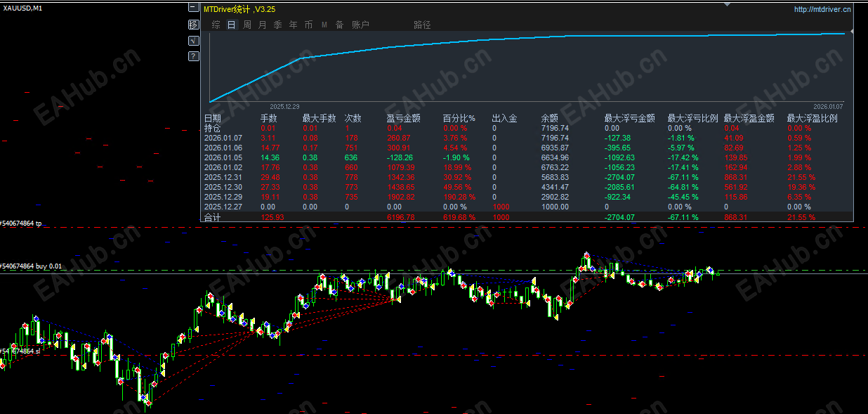
Task: Click the 最大浮盈金额 column header
Action: coord(749,119)
